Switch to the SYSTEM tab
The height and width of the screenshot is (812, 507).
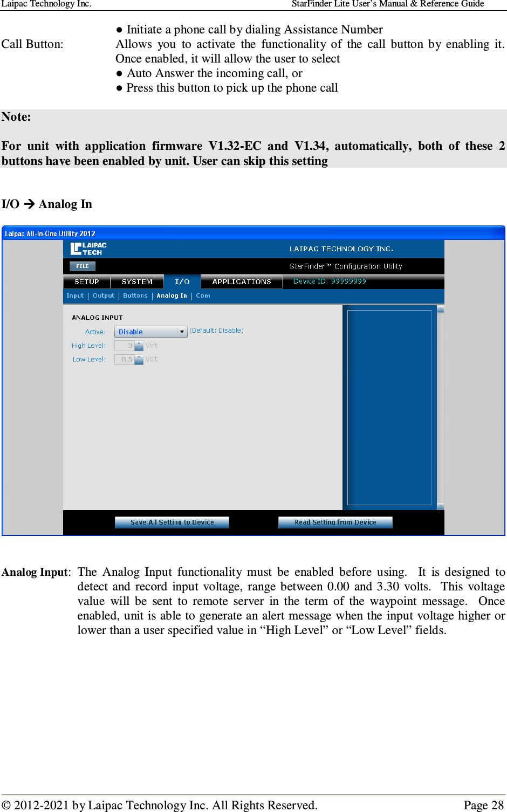pyautogui.click(x=137, y=281)
